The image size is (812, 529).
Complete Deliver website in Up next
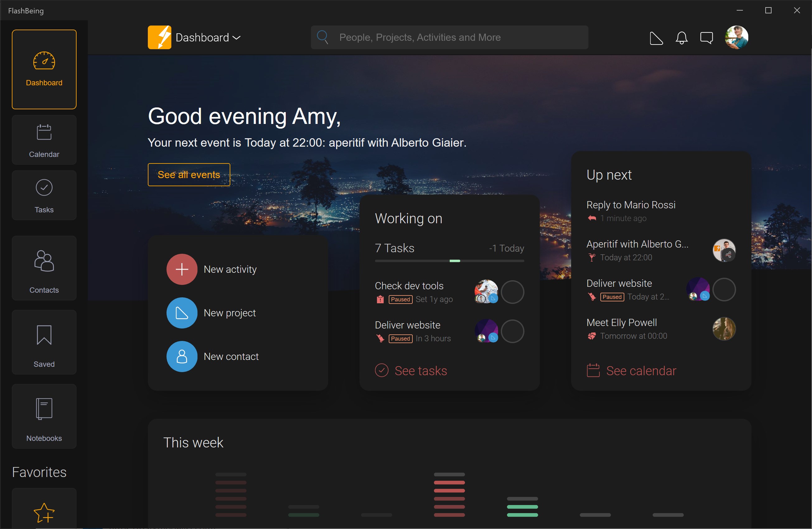[x=724, y=290]
